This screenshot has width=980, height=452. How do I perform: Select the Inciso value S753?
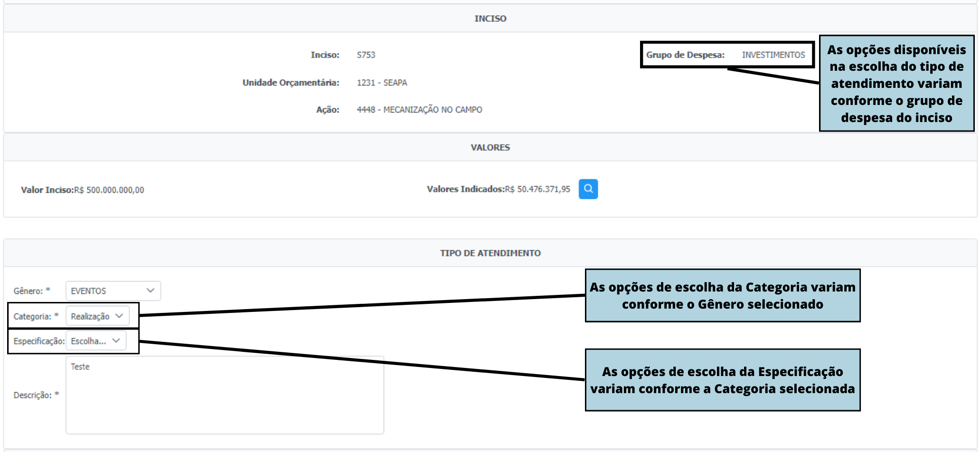(366, 55)
